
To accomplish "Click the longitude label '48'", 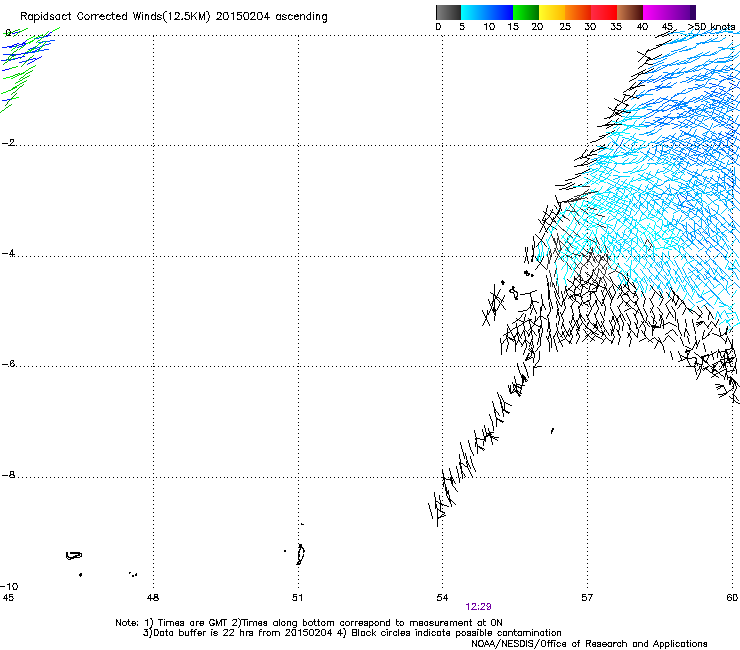I will pos(153,598).
